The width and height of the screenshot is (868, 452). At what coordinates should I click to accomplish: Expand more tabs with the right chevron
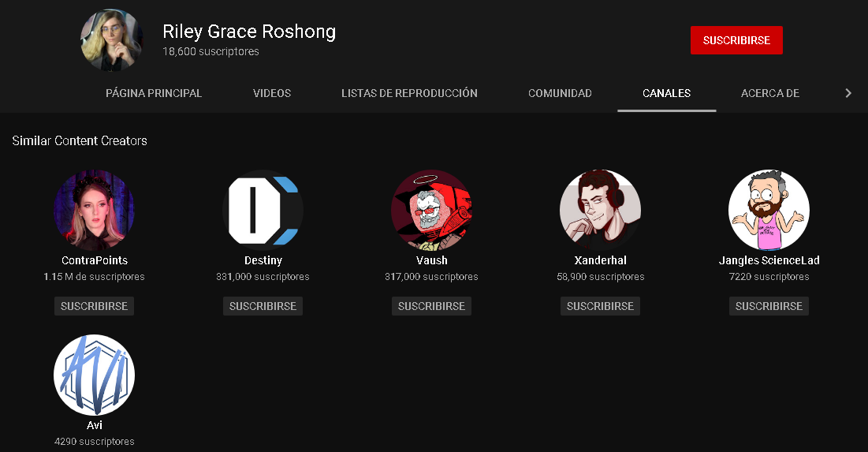[848, 93]
